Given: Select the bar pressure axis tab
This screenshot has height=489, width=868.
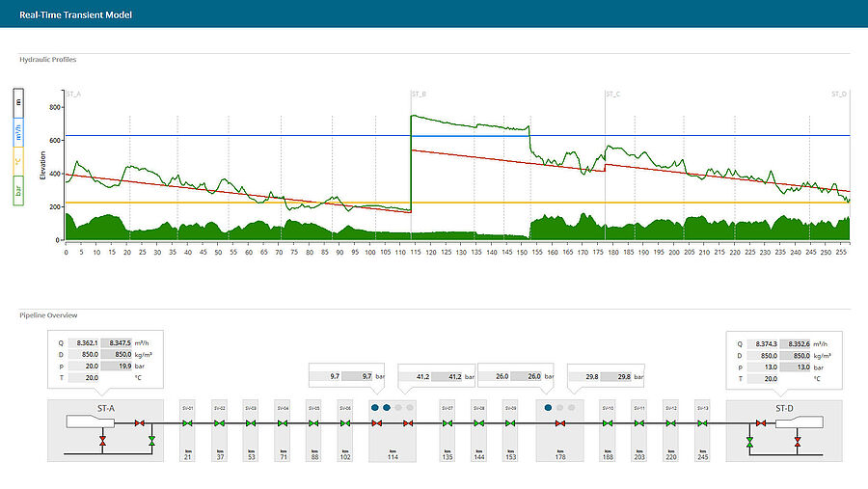Looking at the screenshot, I should click(18, 191).
